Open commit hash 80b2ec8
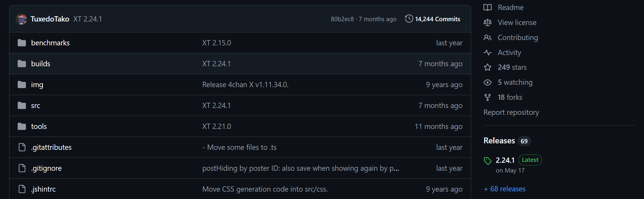Screen dimensions: 644x199 tap(342, 19)
